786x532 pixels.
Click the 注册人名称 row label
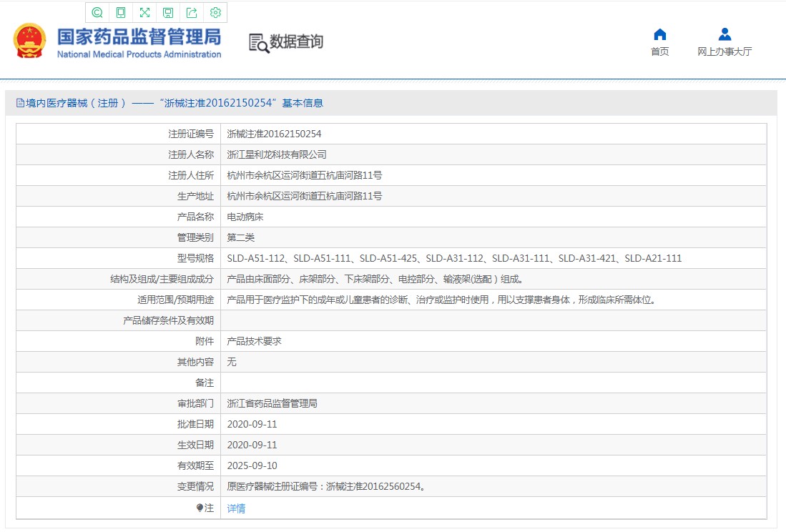tap(190, 154)
